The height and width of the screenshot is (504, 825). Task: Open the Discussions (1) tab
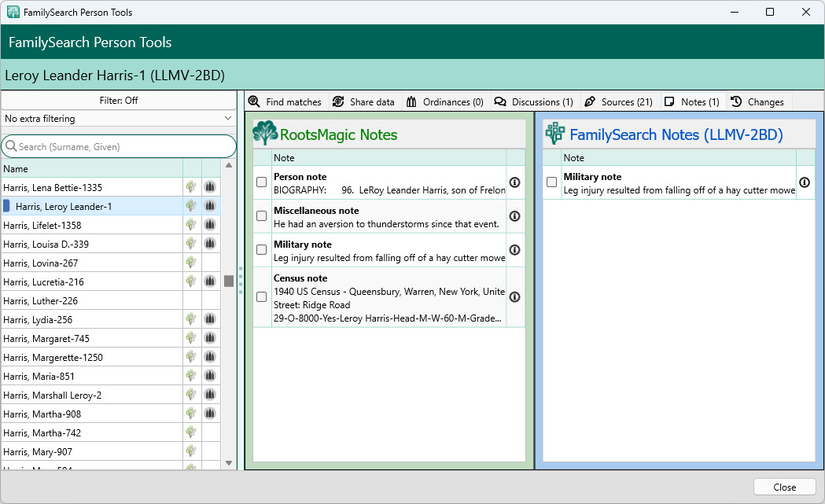coord(533,101)
